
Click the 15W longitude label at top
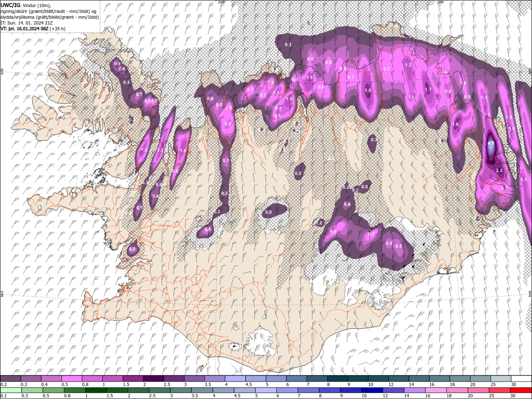(441, 2)
